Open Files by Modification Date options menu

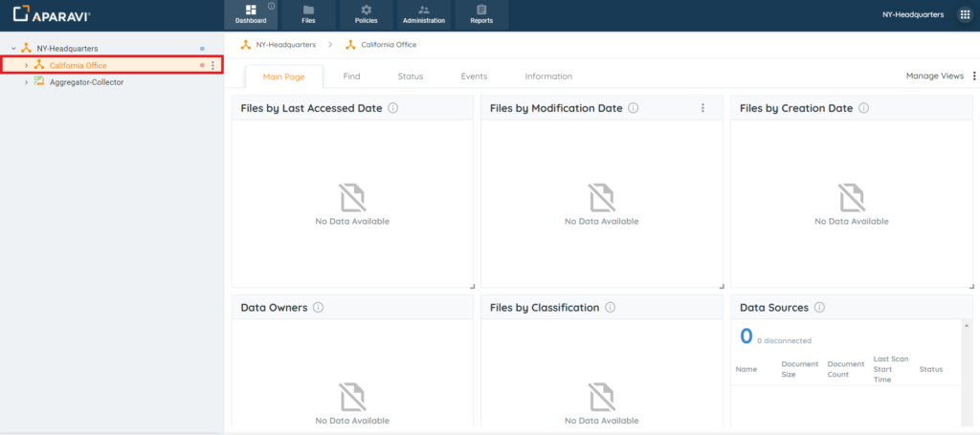pos(702,109)
